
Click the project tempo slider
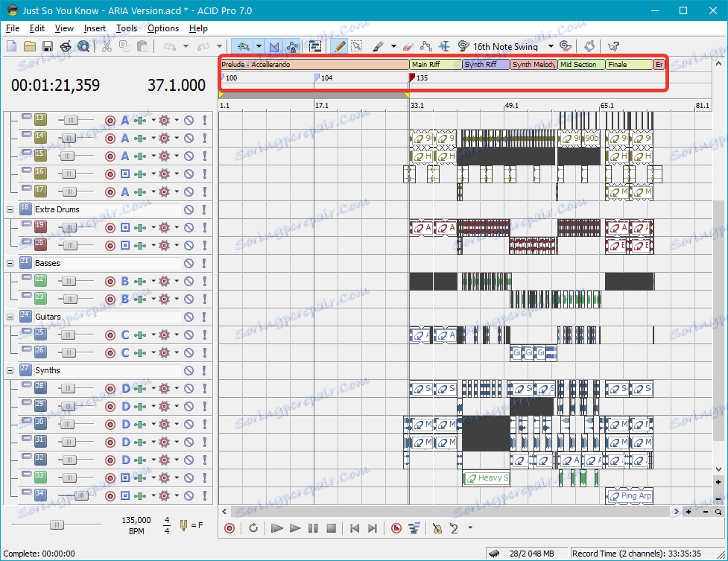tap(57, 524)
